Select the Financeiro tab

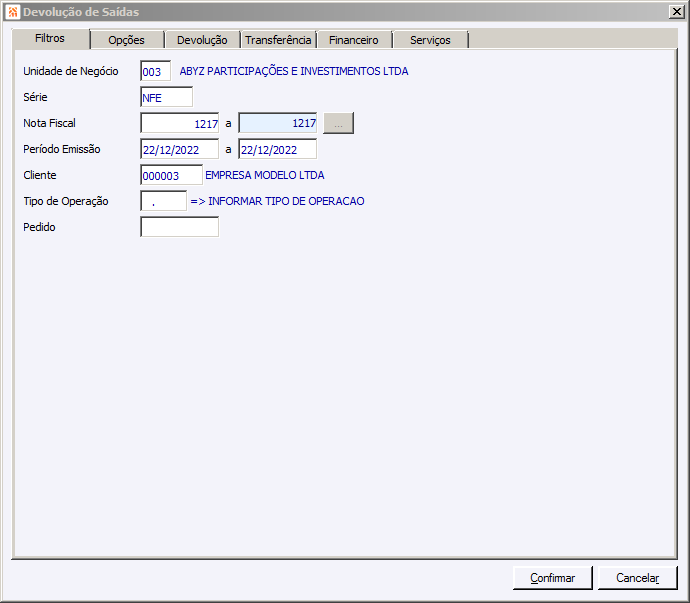point(354,40)
